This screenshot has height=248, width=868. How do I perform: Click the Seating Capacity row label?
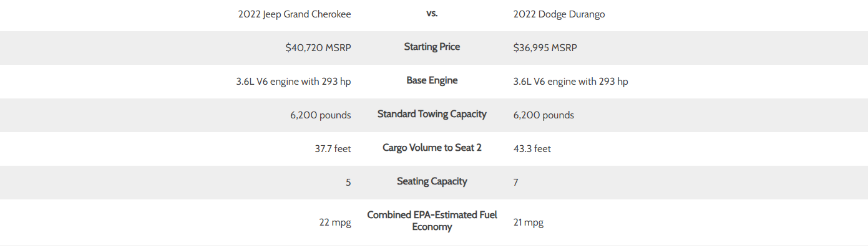pos(432,181)
